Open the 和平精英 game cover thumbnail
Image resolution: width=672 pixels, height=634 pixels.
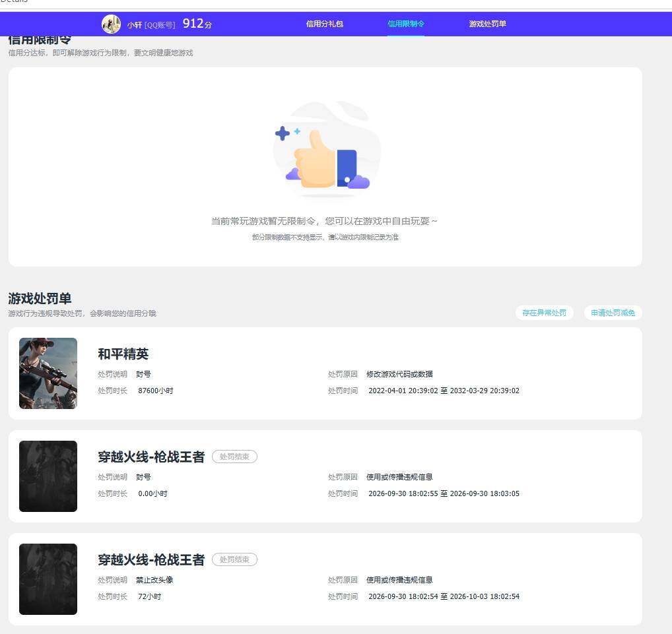coord(48,373)
